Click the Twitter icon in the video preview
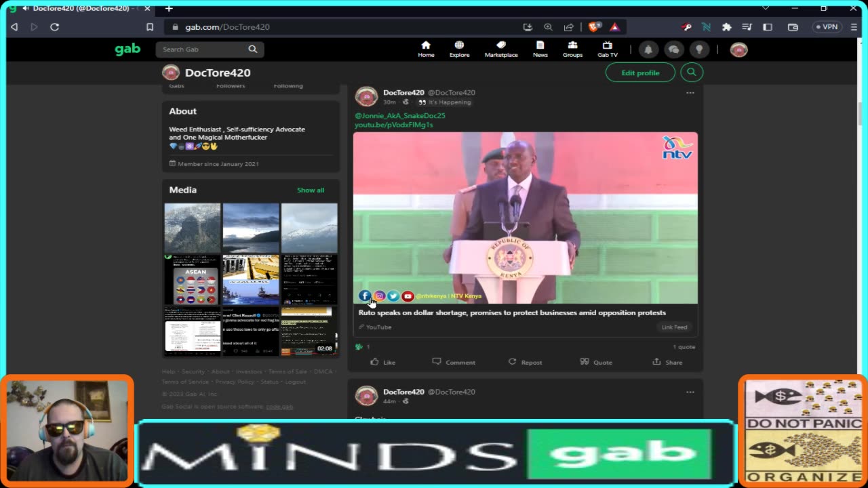The height and width of the screenshot is (488, 868). pos(393,296)
